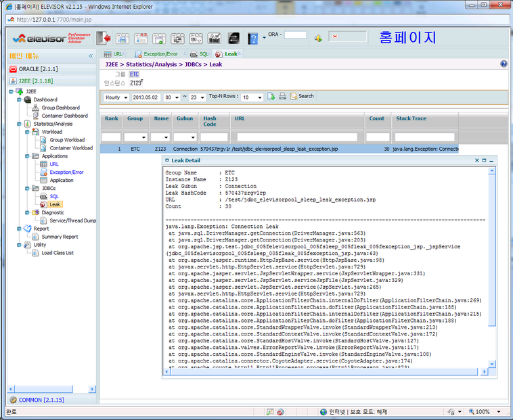This screenshot has height=420, width=513.
Task: Open Load Class List in the tree
Action: point(58,253)
